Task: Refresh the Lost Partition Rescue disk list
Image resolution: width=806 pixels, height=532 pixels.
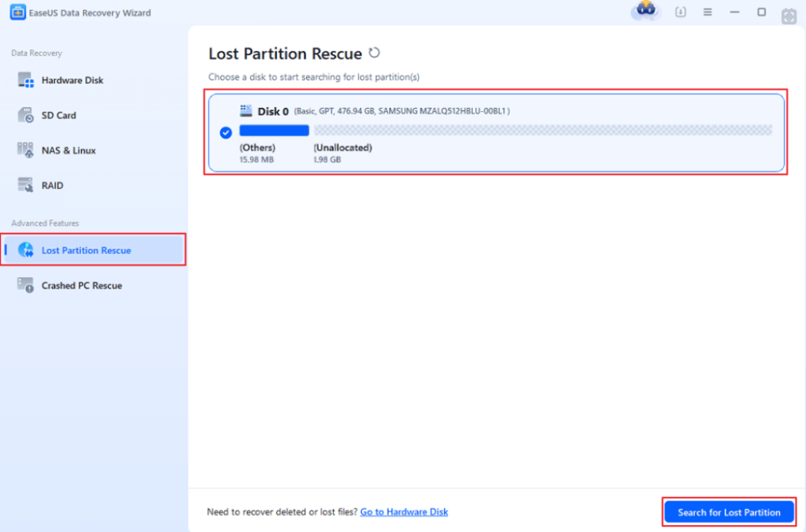Action: click(375, 53)
